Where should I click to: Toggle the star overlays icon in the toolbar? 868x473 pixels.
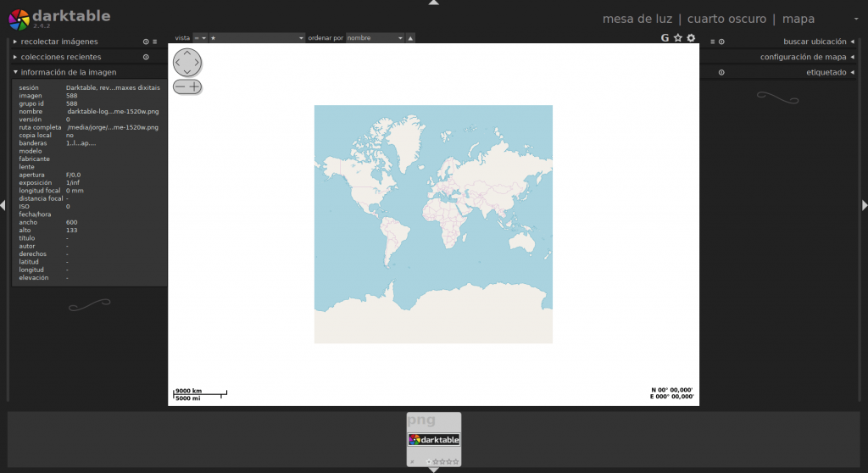pos(678,38)
